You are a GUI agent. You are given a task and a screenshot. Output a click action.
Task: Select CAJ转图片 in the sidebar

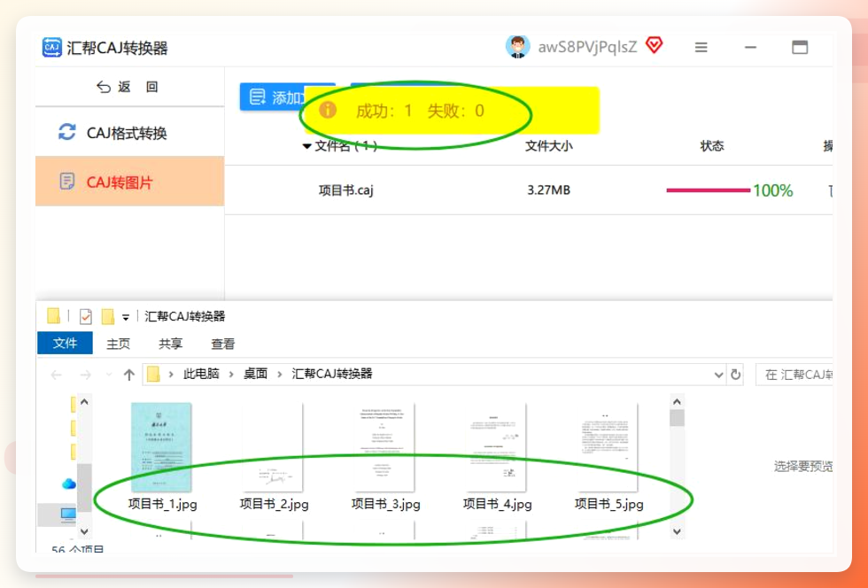(129, 182)
